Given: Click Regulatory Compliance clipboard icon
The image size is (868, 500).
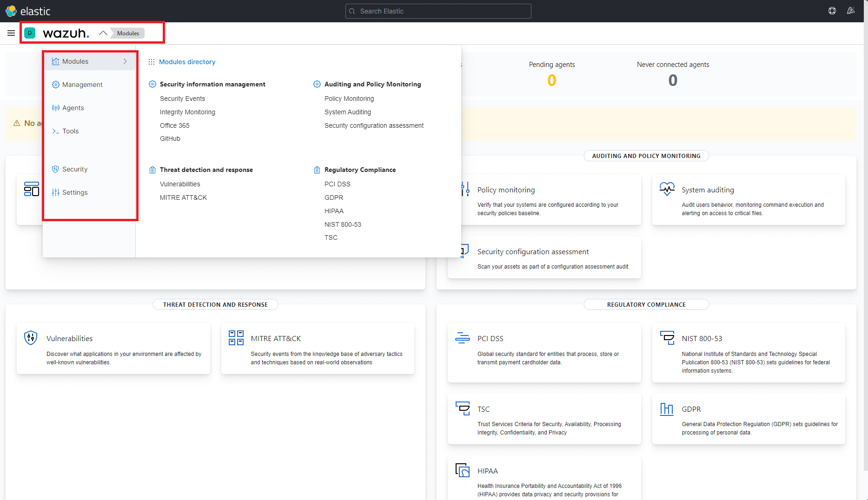Looking at the screenshot, I should pyautogui.click(x=317, y=170).
